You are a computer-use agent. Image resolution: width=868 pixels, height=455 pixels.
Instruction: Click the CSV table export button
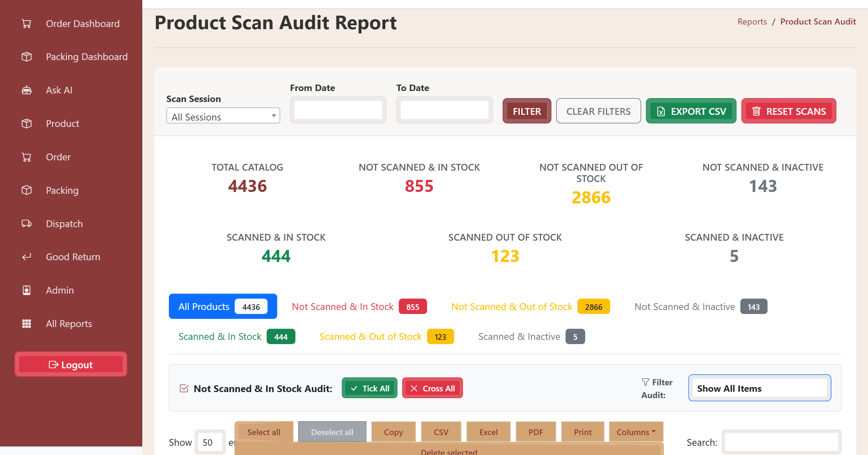441,432
